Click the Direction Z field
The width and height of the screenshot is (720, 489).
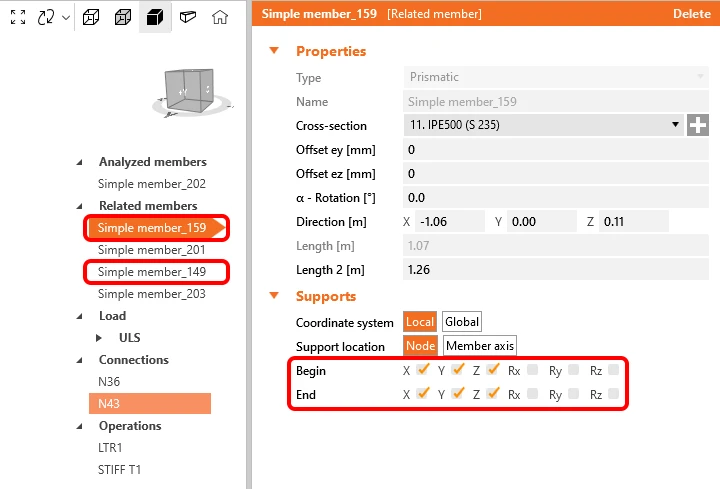tap(633, 222)
